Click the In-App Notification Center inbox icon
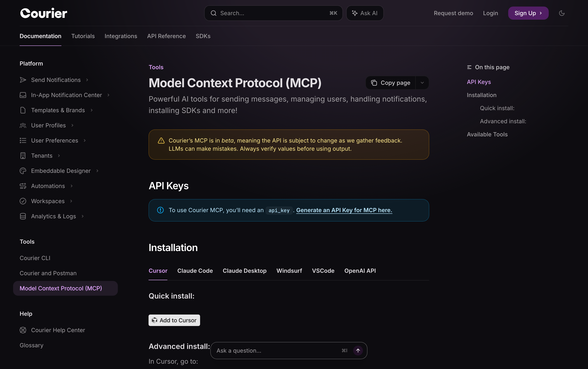The width and height of the screenshot is (588, 369). (23, 95)
